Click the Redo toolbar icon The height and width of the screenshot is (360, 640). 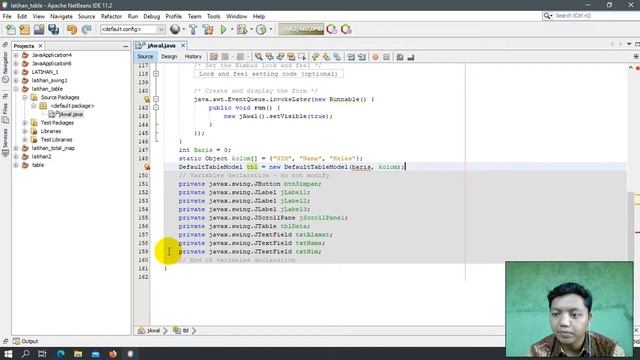pos(86,29)
